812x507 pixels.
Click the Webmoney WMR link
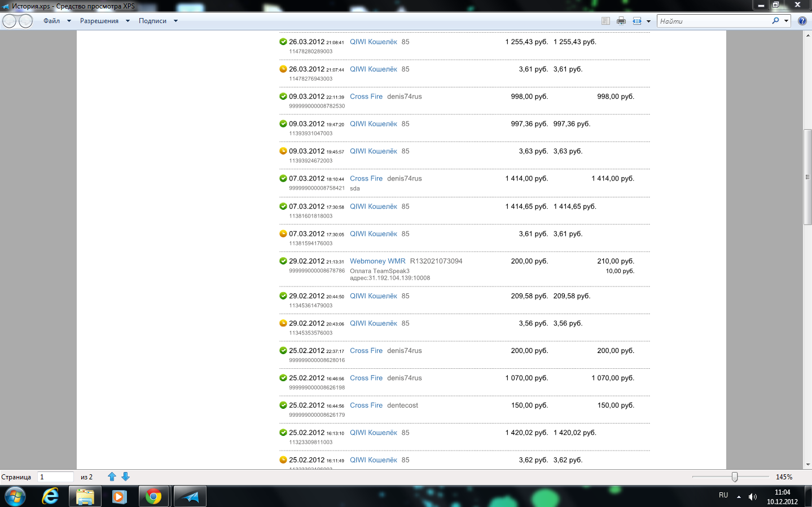(378, 261)
